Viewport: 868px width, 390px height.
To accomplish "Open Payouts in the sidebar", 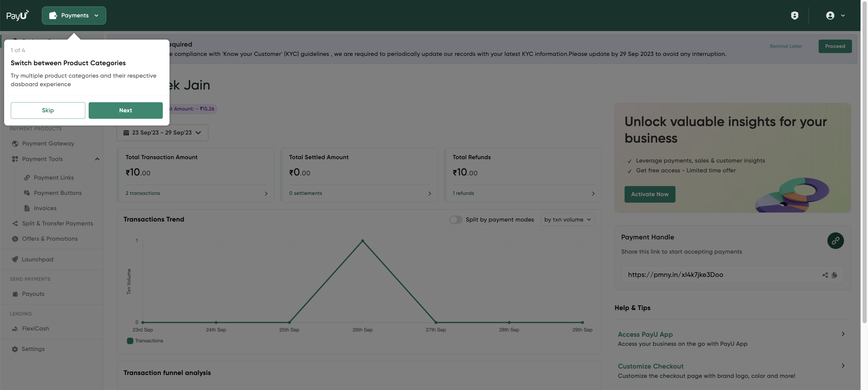I will click(x=33, y=294).
